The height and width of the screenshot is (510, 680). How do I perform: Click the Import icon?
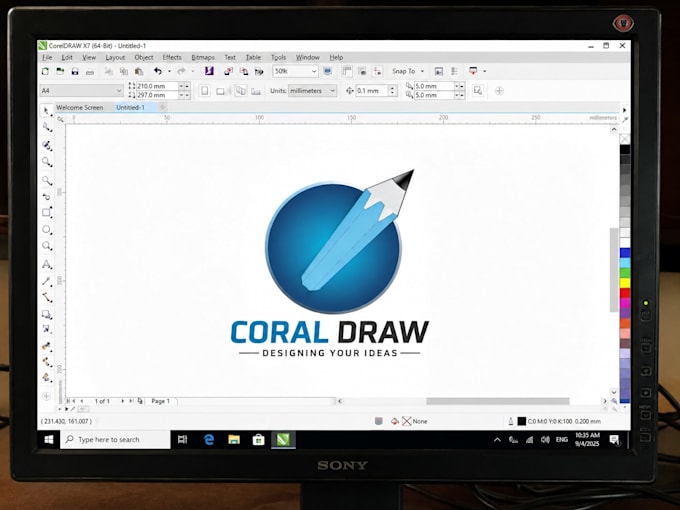(x=228, y=71)
